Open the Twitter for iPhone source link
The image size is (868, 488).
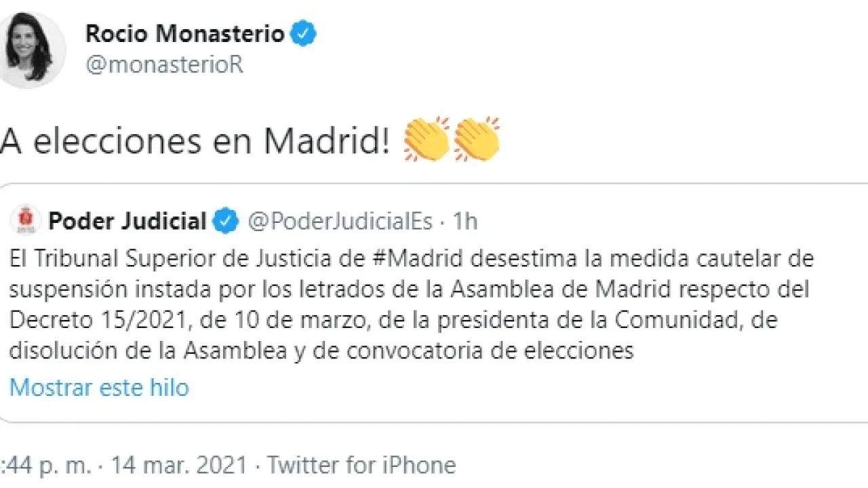pyautogui.click(x=361, y=466)
